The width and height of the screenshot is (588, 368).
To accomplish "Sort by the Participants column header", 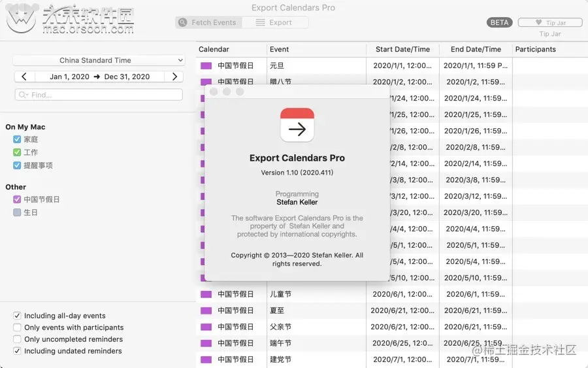I will (x=549, y=49).
